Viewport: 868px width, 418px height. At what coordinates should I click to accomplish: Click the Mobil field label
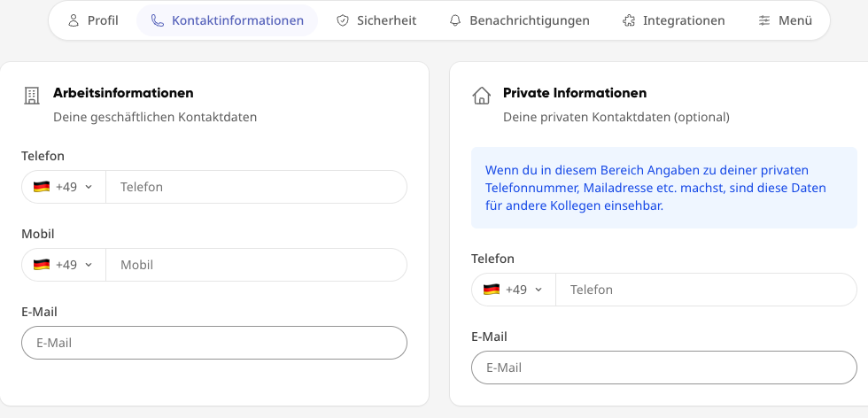pos(38,234)
